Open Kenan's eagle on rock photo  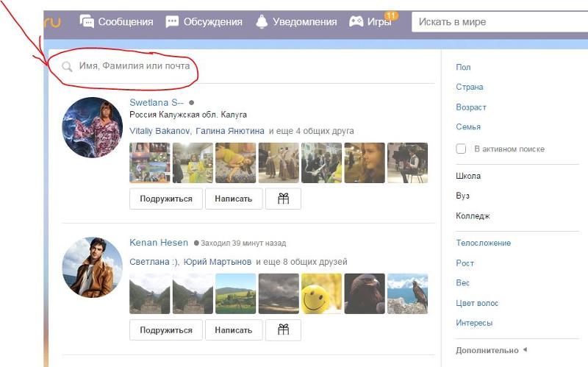pyautogui.click(x=408, y=293)
